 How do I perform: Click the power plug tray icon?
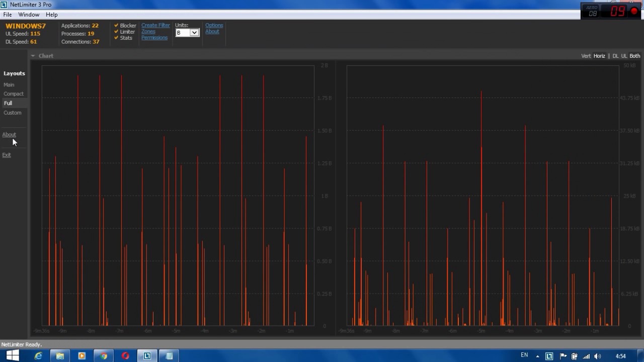575,356
